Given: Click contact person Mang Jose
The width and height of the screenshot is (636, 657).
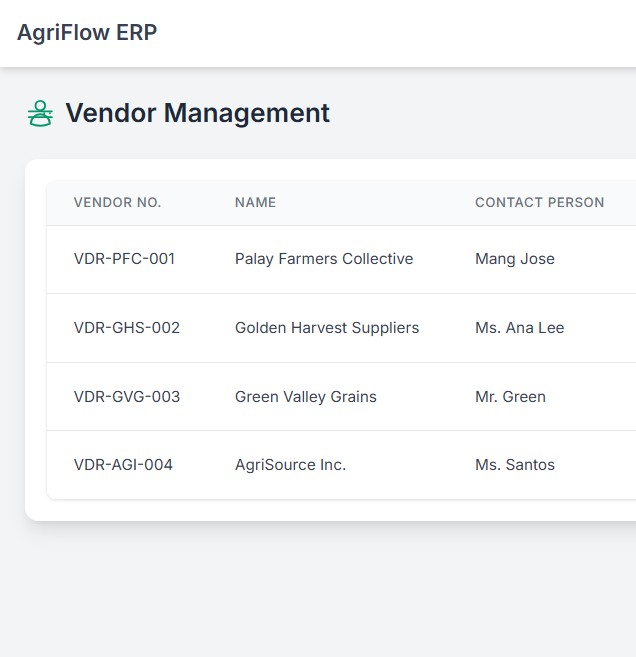Looking at the screenshot, I should [514, 259].
